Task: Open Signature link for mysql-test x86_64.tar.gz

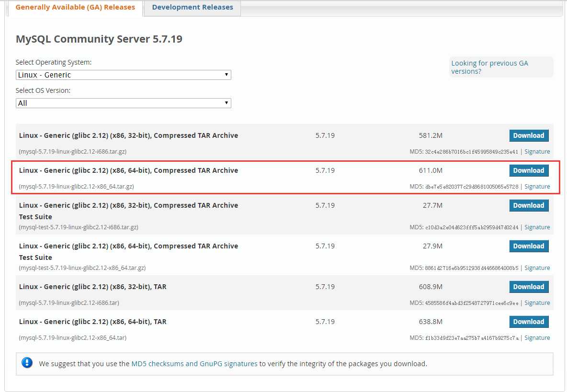Action: pos(537,268)
